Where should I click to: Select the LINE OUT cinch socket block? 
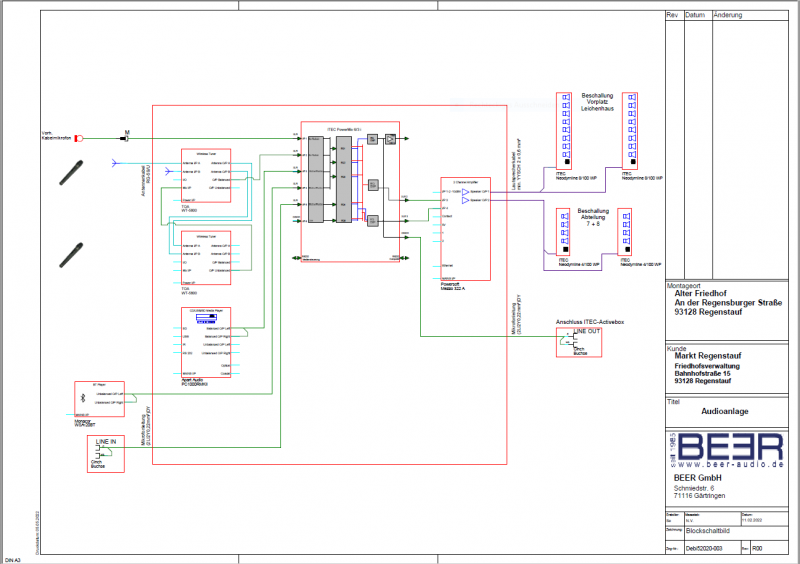click(x=580, y=342)
